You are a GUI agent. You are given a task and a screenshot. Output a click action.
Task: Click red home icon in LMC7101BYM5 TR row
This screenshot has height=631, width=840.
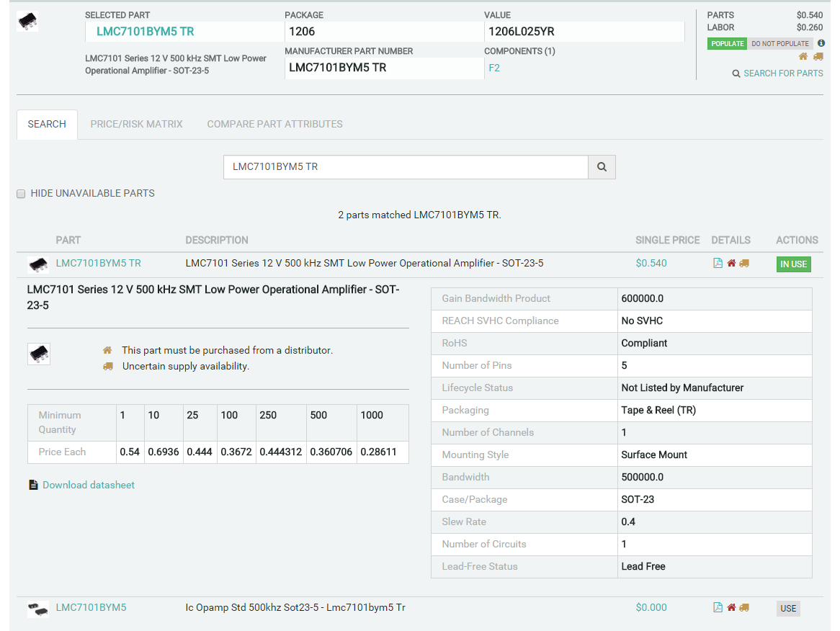pyautogui.click(x=731, y=264)
